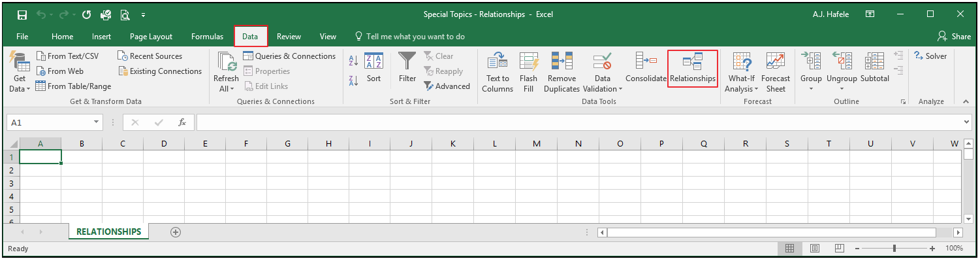Click the Share button
The width and height of the screenshot is (980, 261).
tap(954, 37)
